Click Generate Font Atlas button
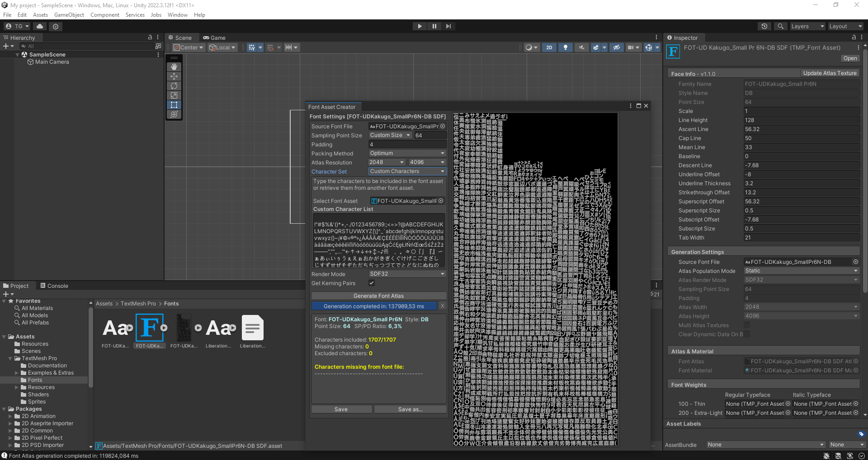This screenshot has width=868, height=460. click(x=379, y=296)
